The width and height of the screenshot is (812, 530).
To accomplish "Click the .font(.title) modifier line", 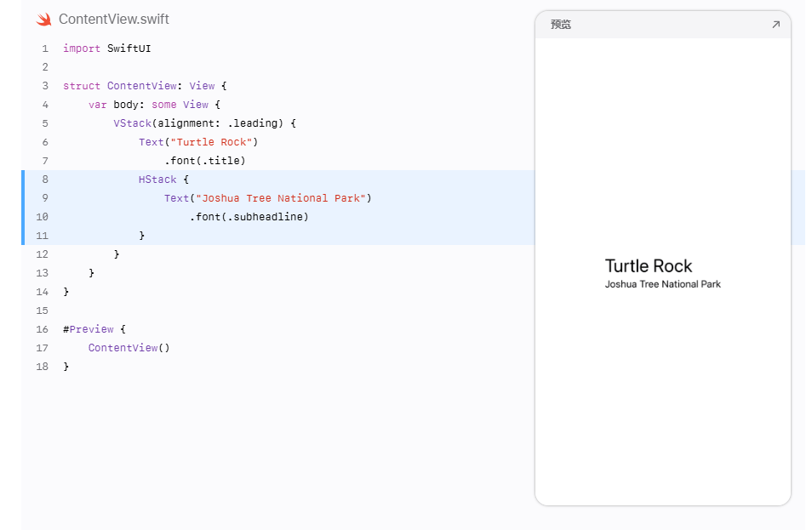I will click(x=205, y=161).
